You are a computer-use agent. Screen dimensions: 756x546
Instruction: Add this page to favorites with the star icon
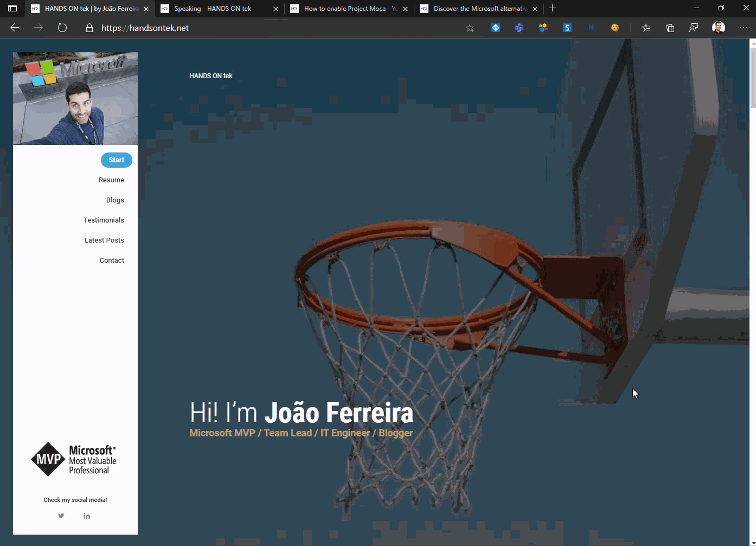[470, 28]
